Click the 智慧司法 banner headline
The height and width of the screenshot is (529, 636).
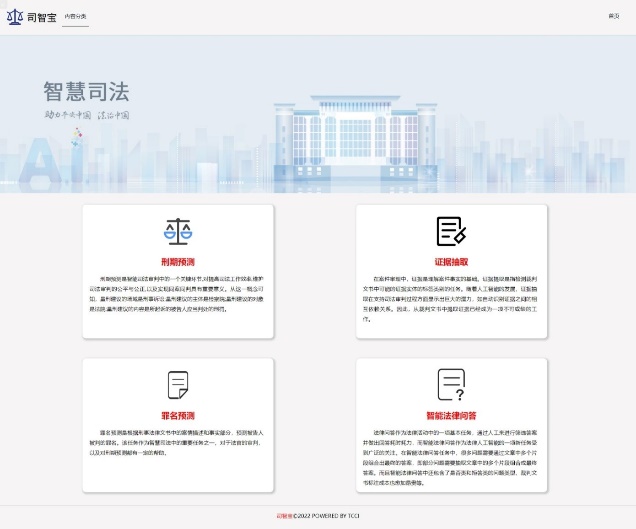[x=86, y=92]
